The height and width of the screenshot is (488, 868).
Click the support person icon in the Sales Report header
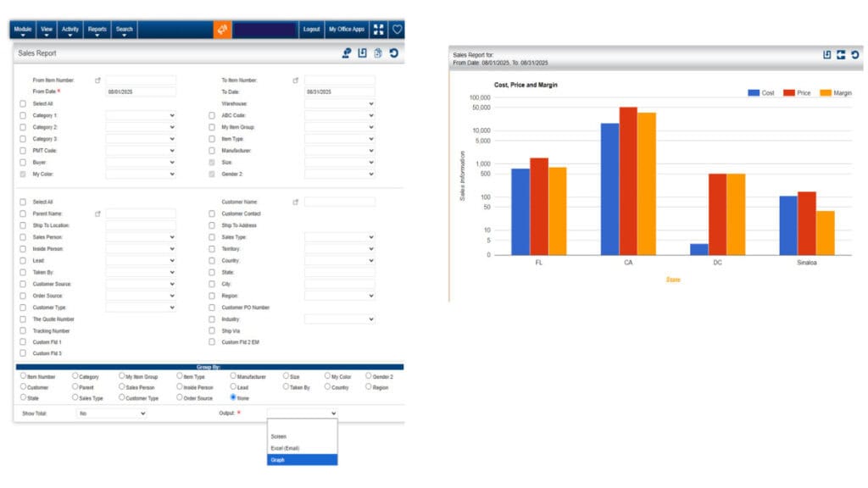pos(347,53)
